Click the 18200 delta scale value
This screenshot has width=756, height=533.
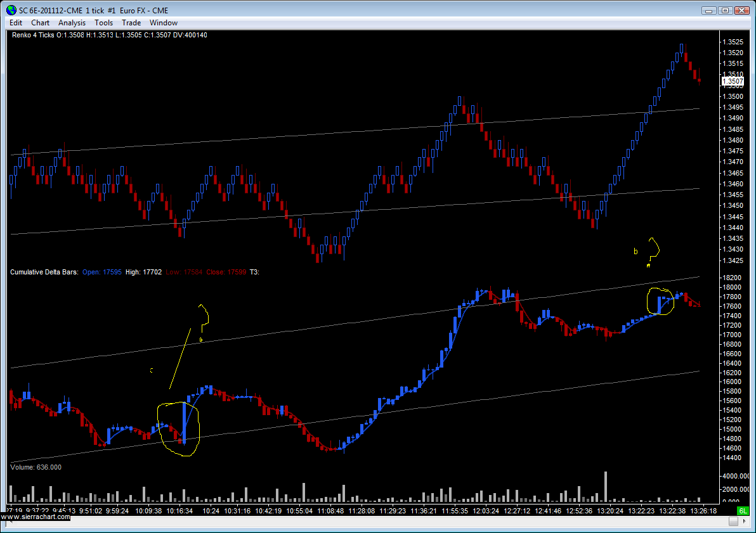pos(732,278)
